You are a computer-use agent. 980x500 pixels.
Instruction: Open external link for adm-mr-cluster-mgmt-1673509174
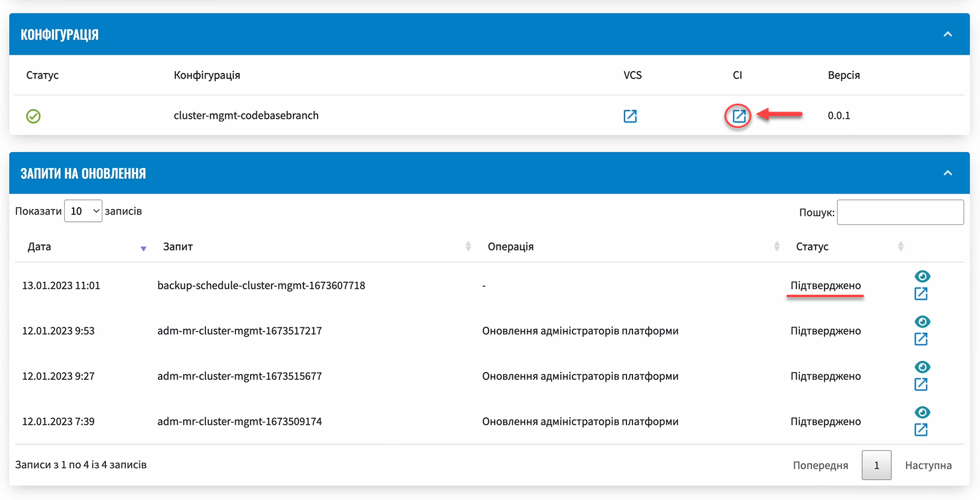pyautogui.click(x=921, y=430)
